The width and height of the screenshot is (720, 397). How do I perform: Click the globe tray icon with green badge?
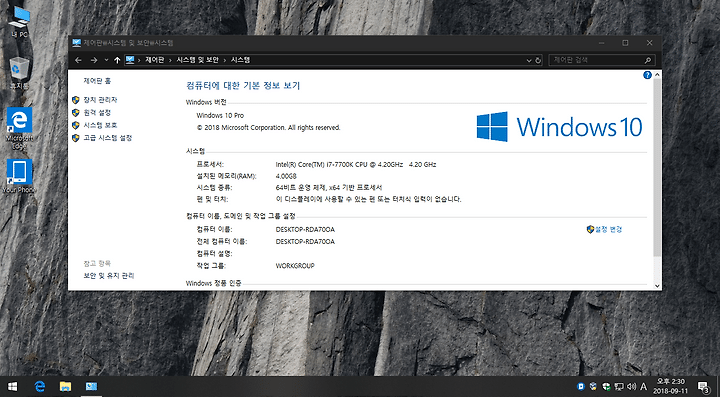point(606,386)
